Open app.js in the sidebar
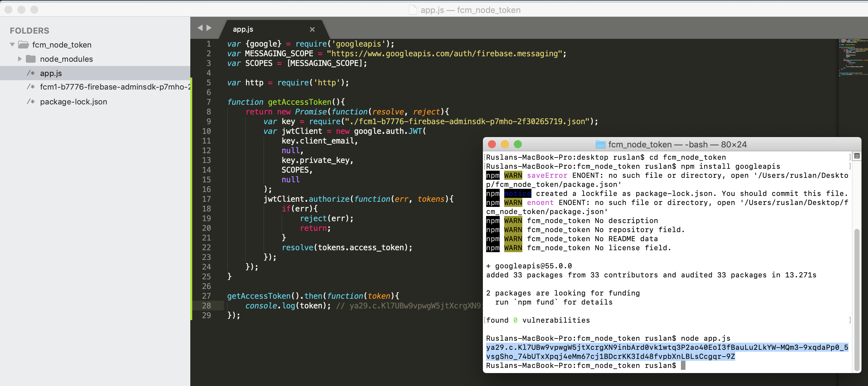This screenshot has height=386, width=868. coord(51,73)
